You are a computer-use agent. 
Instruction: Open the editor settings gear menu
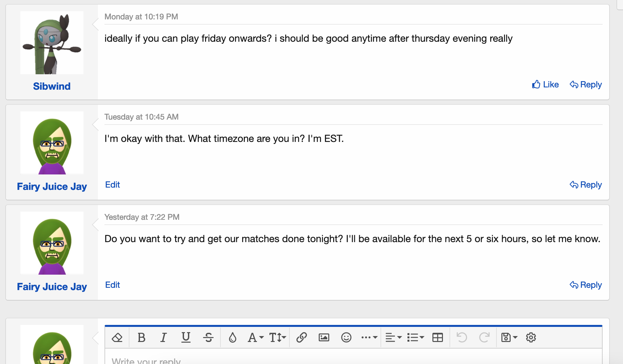(531, 337)
